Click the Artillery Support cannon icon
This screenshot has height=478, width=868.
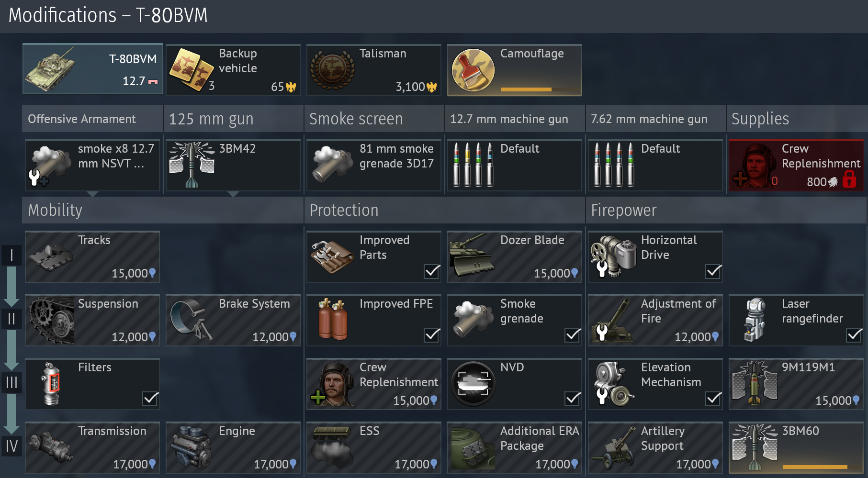point(613,448)
